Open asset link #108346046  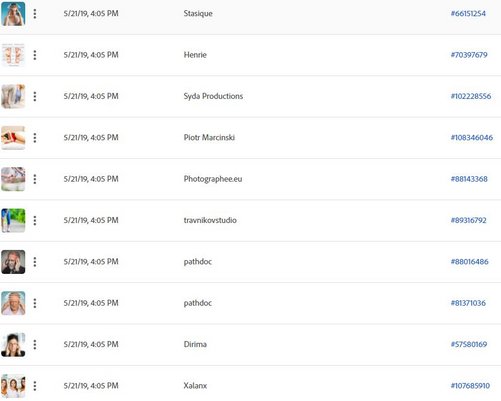[472, 138]
